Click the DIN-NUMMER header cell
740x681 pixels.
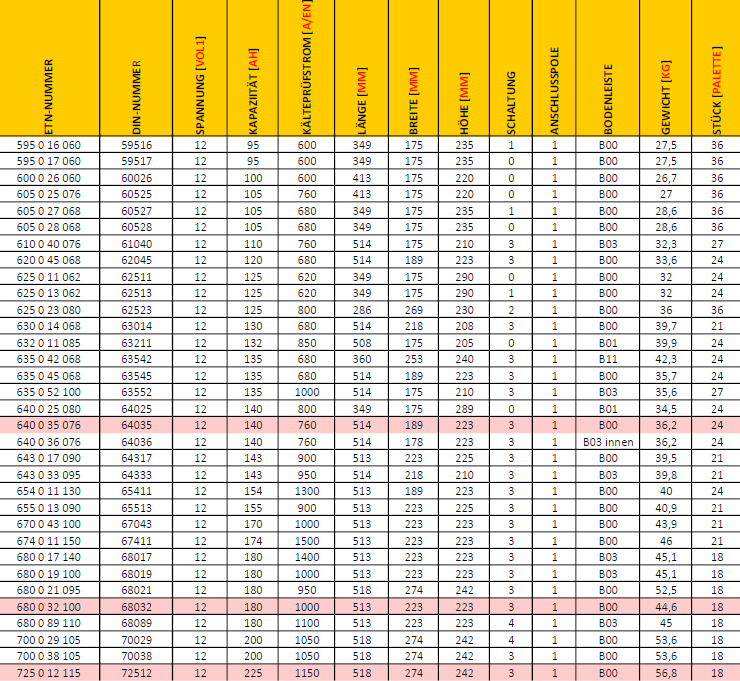136,68
